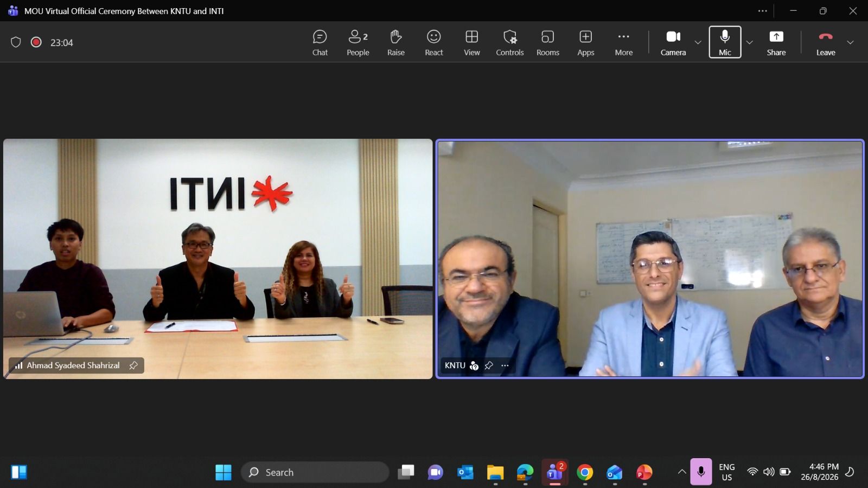The width and height of the screenshot is (868, 488).
Task: Open the new Outlook from the taskbar
Action: 615,472
